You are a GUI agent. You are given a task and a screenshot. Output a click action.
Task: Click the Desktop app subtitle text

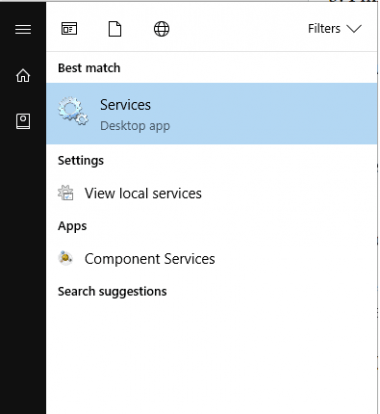click(x=135, y=126)
